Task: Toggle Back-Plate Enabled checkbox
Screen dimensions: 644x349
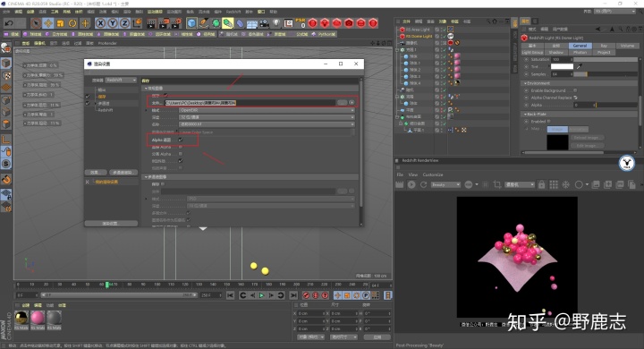Action: [548, 122]
